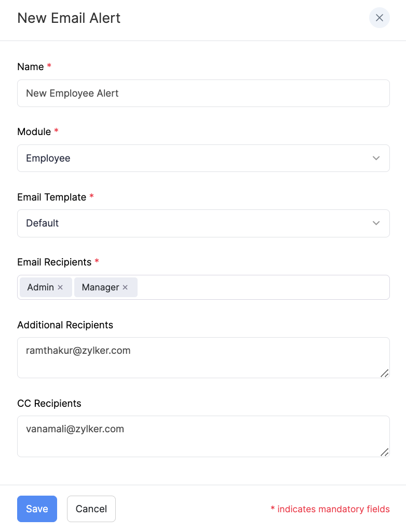Close the New Email Alert dialog
This screenshot has width=406, height=532.
pos(379,18)
